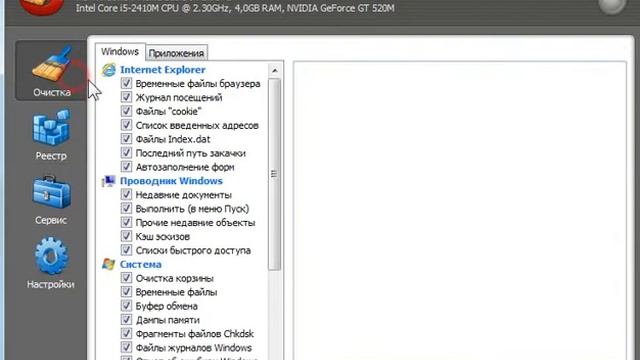Uncheck Временные файлы браузера
Viewport: 640px width, 360px height.
tap(127, 83)
